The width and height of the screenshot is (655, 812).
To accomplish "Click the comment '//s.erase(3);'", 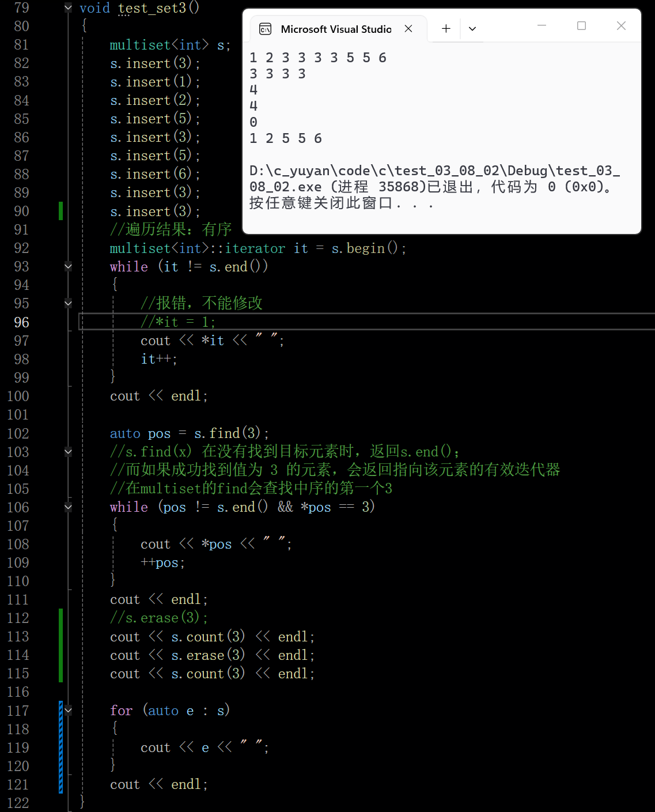I will pos(159,618).
